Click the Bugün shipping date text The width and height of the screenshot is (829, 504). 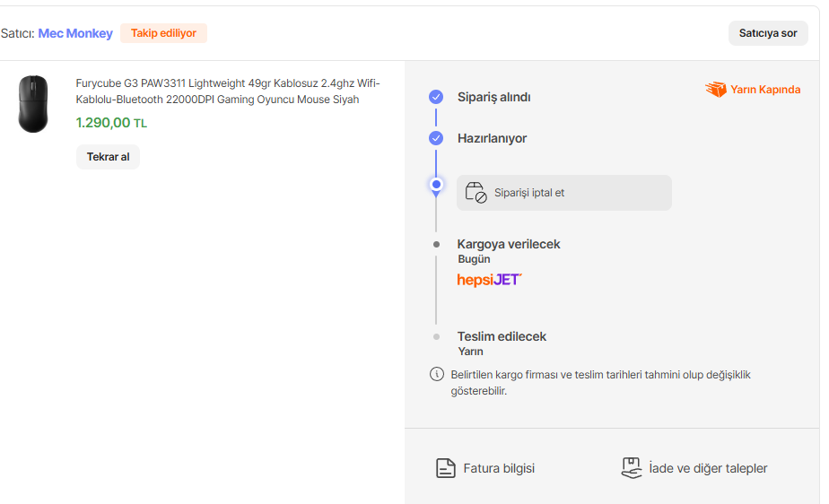(x=474, y=259)
